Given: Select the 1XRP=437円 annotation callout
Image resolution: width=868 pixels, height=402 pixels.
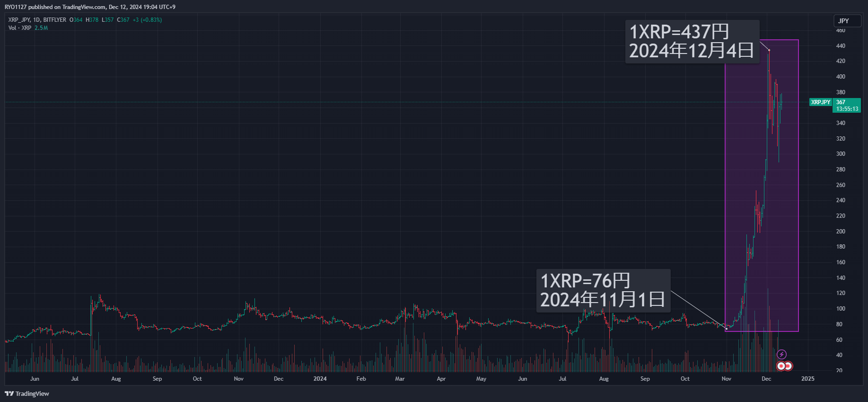Looking at the screenshot, I should (692, 42).
